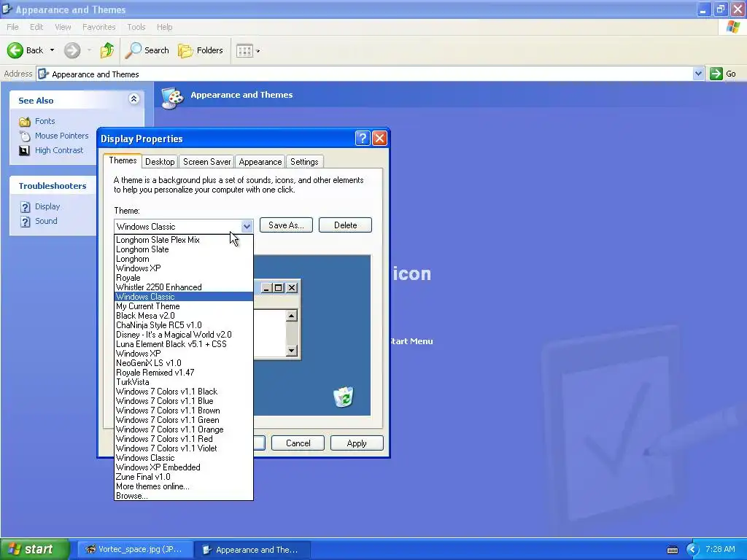Select Windows XP Embedded theme
The height and width of the screenshot is (560, 747).
tap(183, 467)
